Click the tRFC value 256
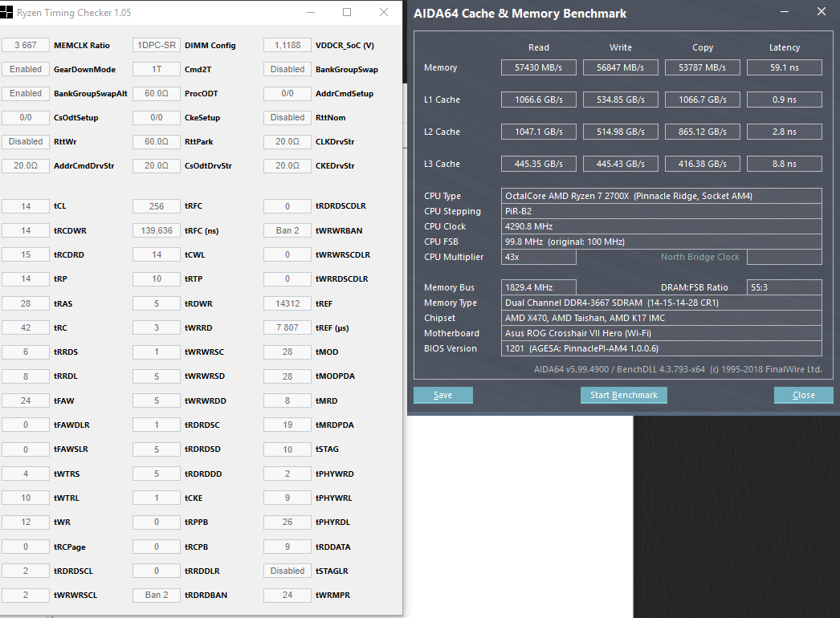 click(157, 206)
